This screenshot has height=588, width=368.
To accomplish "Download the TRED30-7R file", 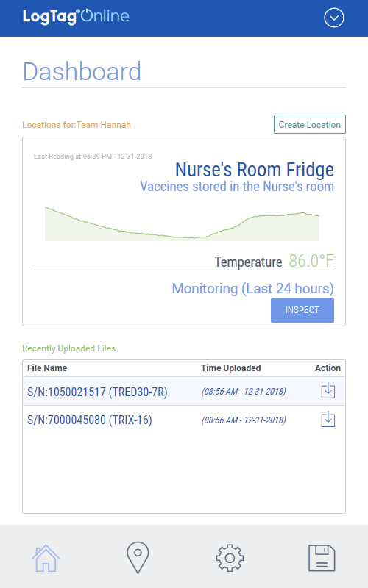I will pos(328,391).
